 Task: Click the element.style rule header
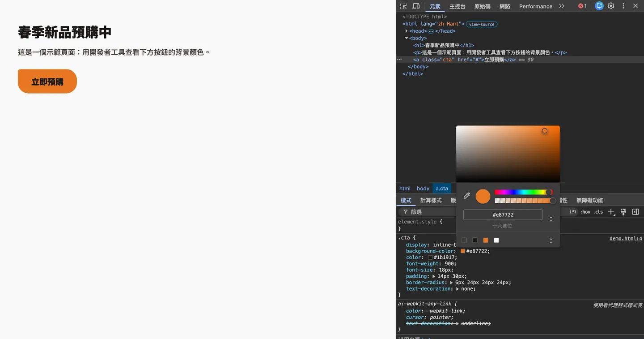point(420,222)
